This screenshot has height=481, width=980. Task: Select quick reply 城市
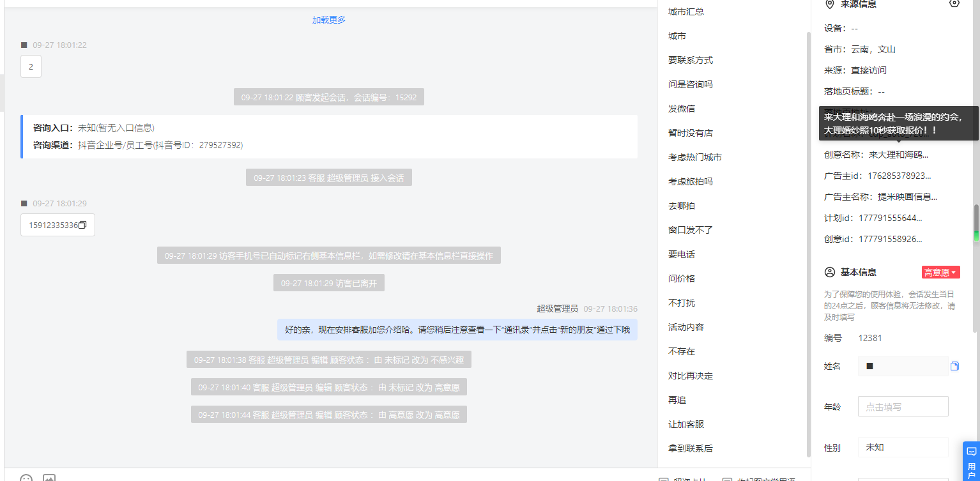pyautogui.click(x=677, y=36)
